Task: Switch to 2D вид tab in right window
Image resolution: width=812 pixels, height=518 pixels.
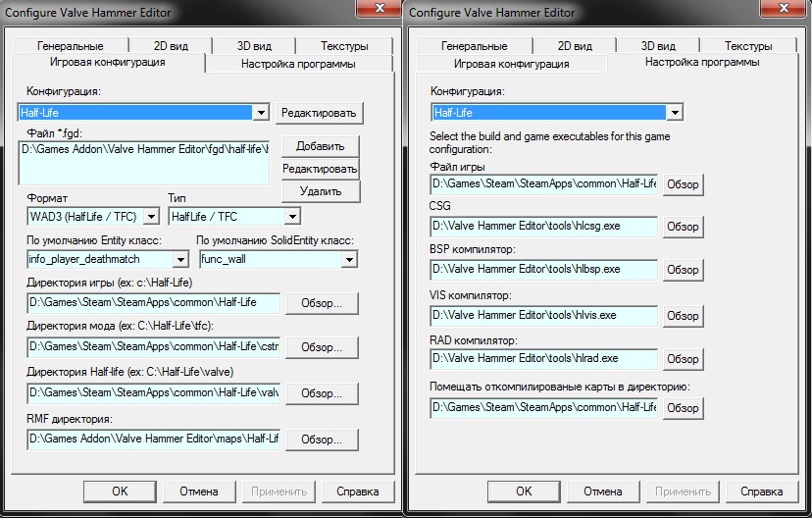Action: pyautogui.click(x=575, y=45)
